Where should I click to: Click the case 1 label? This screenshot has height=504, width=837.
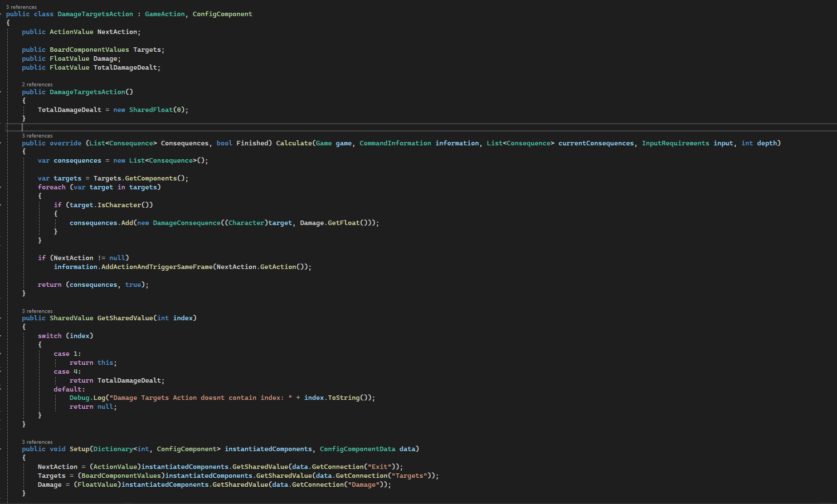67,354
